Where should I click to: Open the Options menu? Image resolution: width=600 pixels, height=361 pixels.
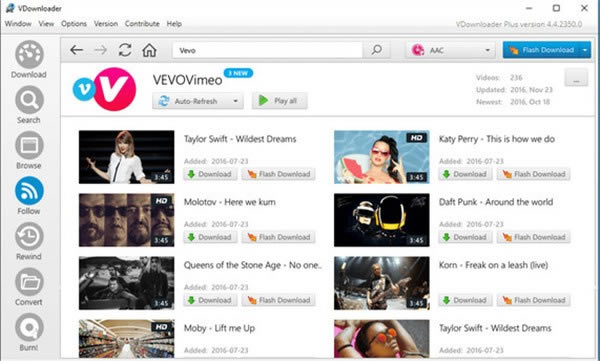pos(74,24)
